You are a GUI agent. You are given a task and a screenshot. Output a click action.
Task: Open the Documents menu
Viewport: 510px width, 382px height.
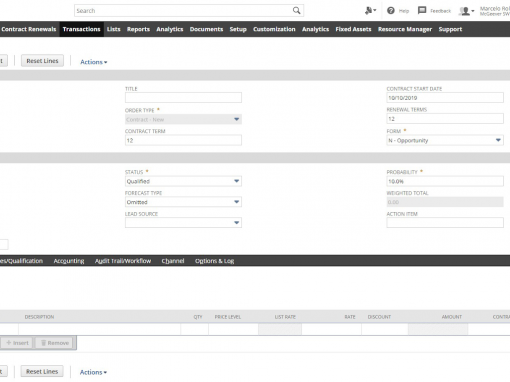pyautogui.click(x=206, y=29)
